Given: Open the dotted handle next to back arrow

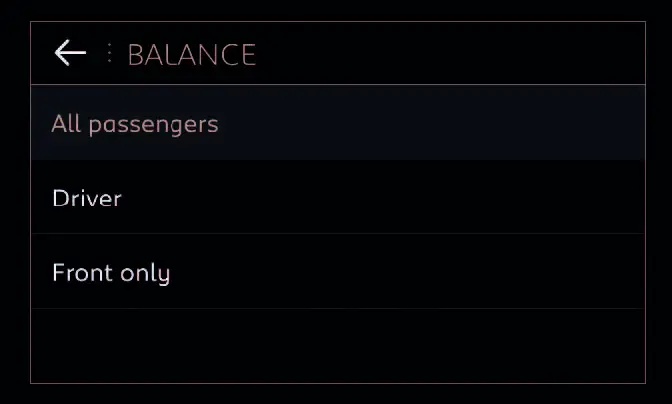Looking at the screenshot, I should (109, 53).
